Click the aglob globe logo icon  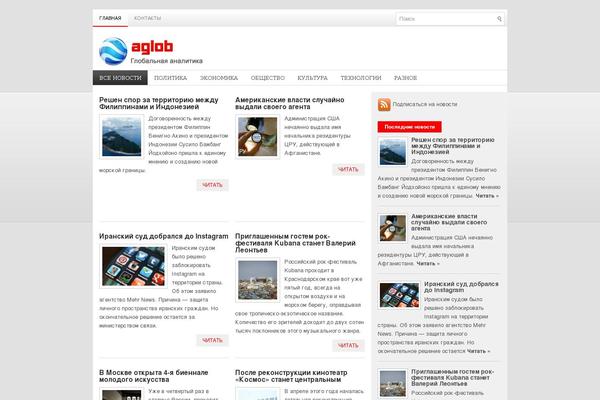click(x=113, y=51)
